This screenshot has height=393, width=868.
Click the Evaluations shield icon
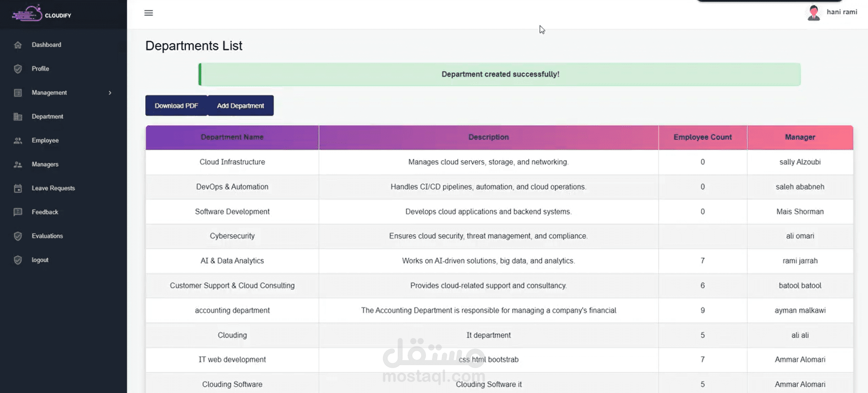pyautogui.click(x=18, y=236)
